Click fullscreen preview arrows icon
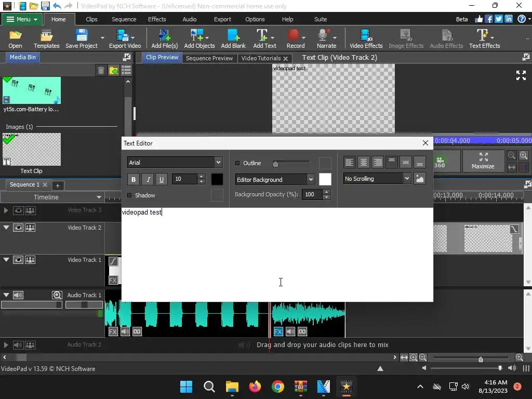The width and height of the screenshot is (532, 399). [x=521, y=75]
